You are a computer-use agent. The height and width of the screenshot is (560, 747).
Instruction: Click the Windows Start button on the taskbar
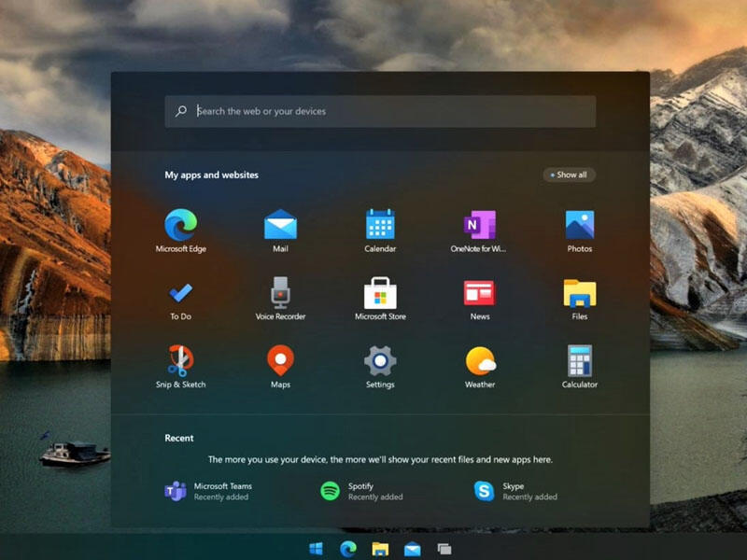pyautogui.click(x=317, y=548)
